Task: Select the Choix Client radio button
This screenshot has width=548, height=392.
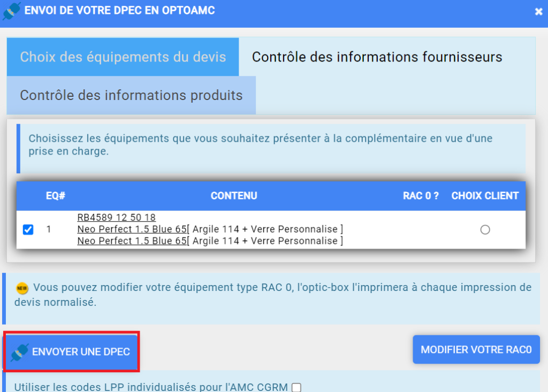Action: [485, 229]
